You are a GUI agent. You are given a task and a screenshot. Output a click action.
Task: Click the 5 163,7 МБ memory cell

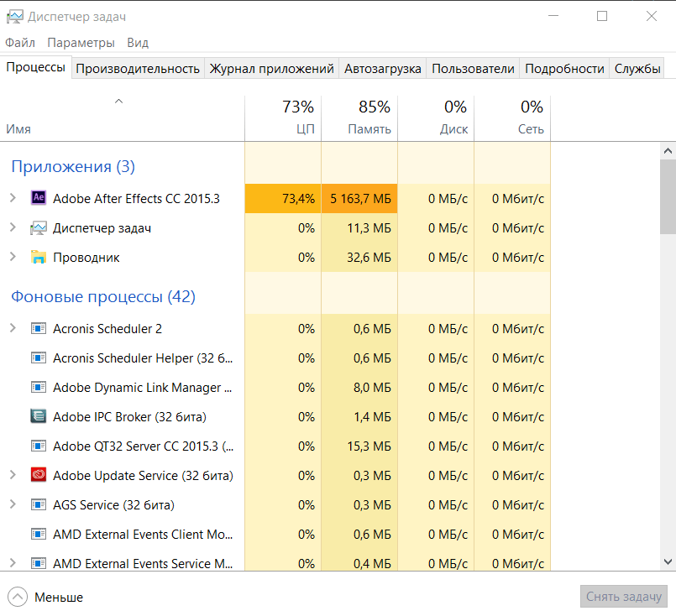pyautogui.click(x=359, y=199)
